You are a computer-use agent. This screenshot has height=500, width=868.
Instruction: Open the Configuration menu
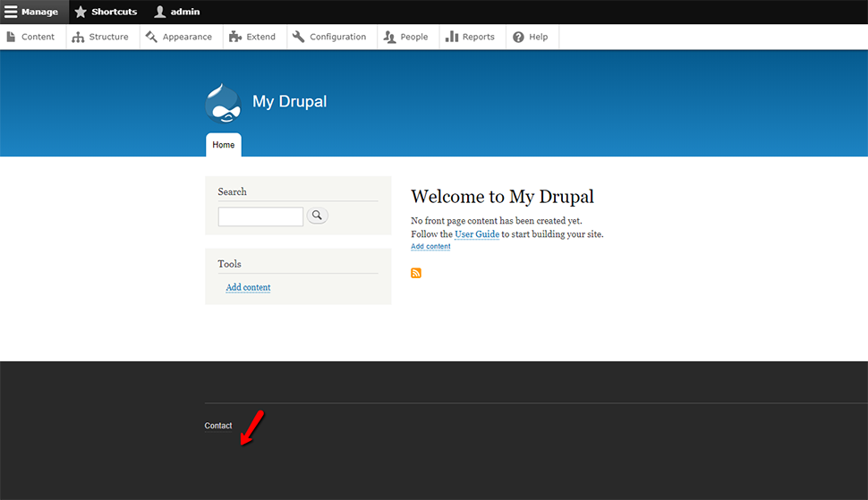[329, 37]
